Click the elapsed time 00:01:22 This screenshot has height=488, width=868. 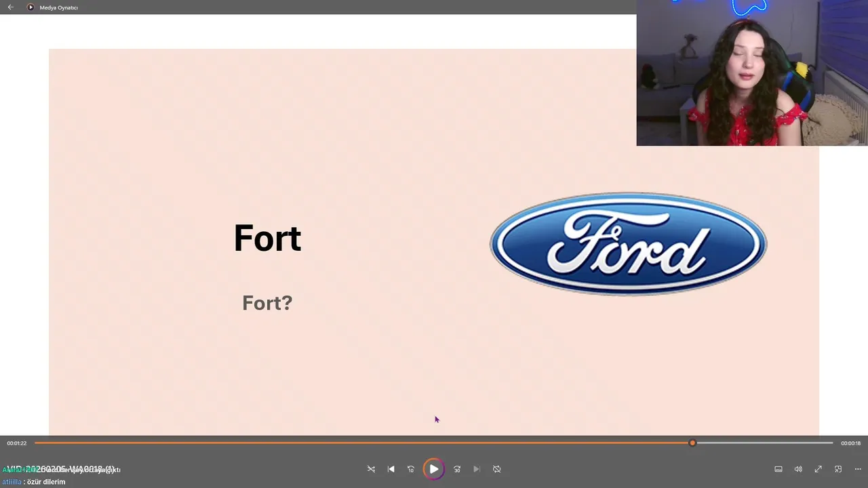tap(17, 443)
